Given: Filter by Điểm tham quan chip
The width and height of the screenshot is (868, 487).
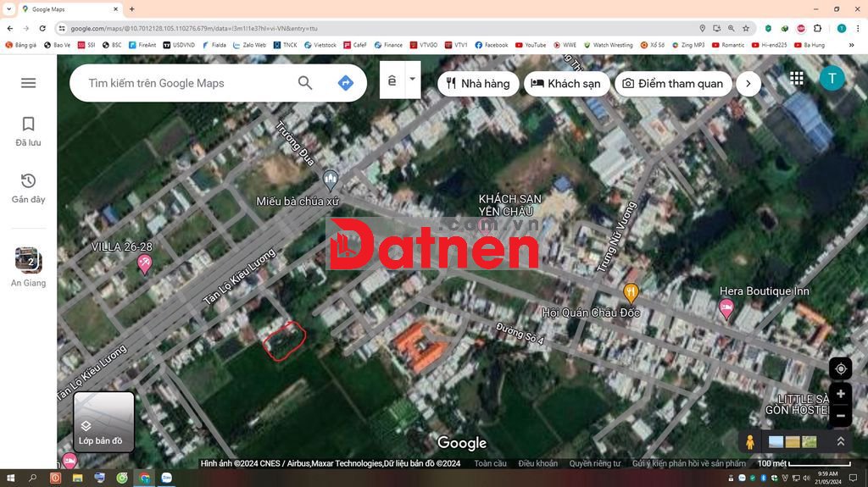Looking at the screenshot, I should coord(673,83).
